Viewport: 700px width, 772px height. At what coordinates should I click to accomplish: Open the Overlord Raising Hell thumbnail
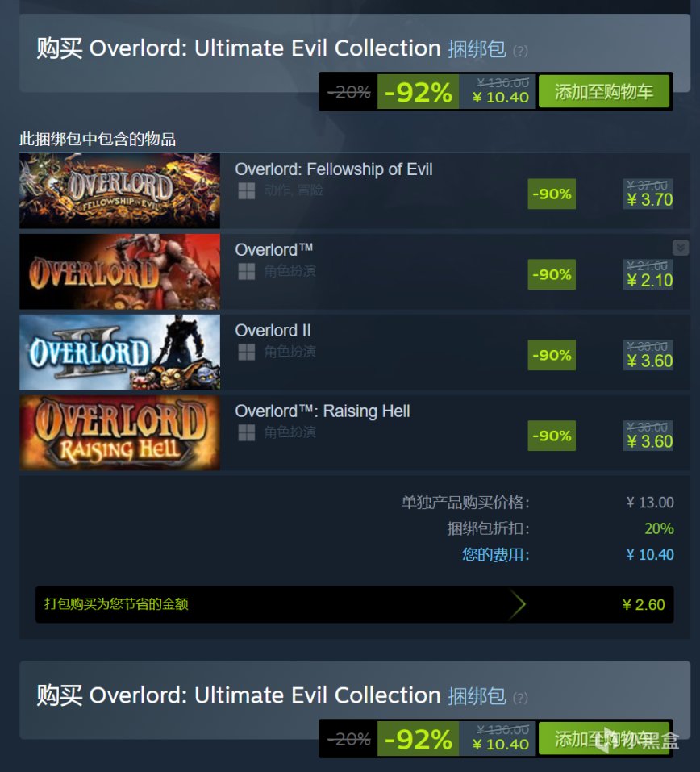119,432
